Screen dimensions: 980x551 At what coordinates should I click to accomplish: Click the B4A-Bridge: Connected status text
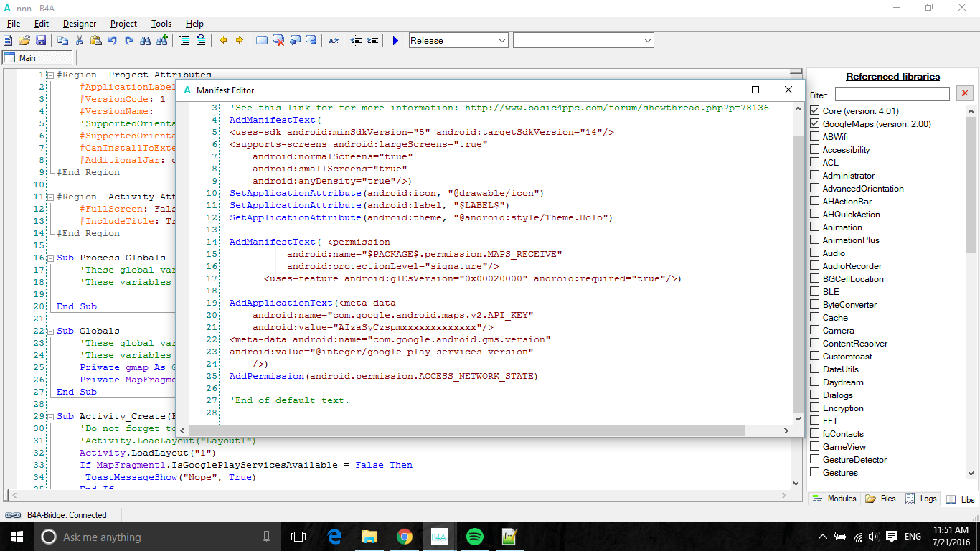[67, 515]
